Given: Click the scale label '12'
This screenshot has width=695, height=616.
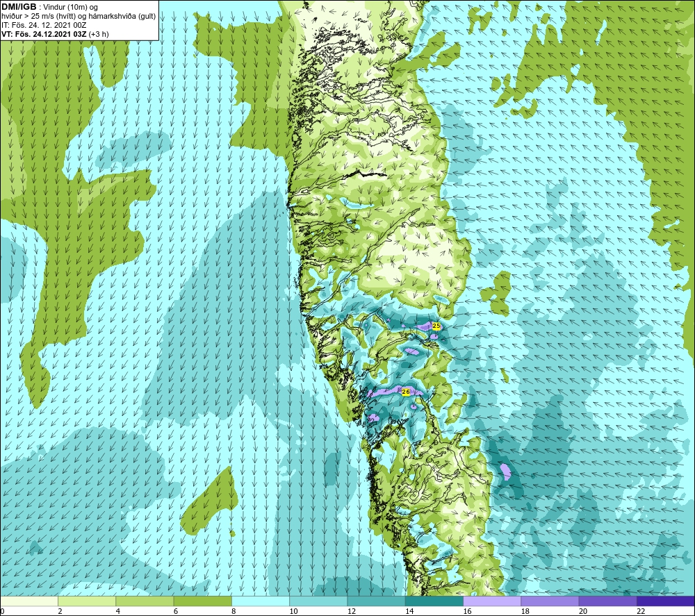Looking at the screenshot, I should 352,611.
